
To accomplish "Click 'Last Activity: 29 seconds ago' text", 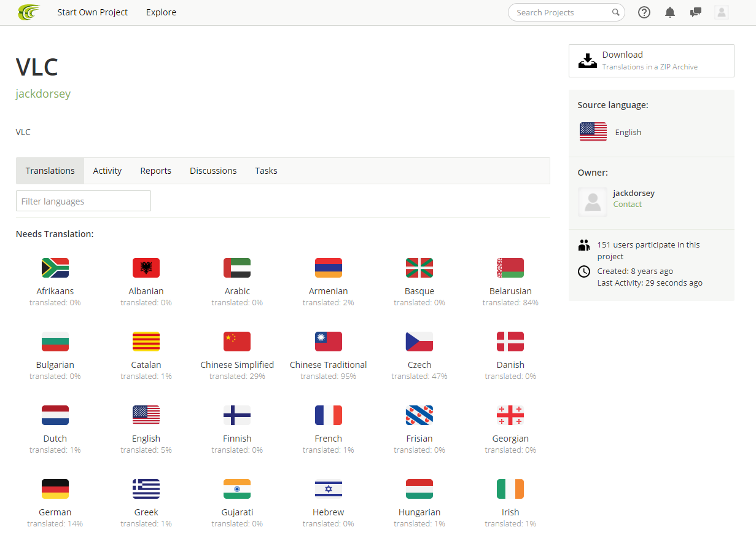I will pos(650,283).
